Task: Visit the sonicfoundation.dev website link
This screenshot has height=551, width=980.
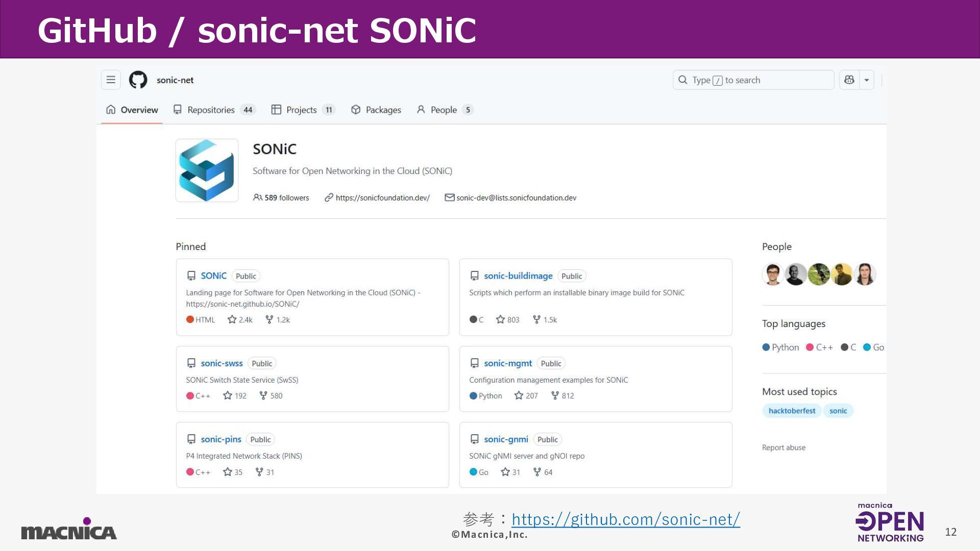Action: (382, 198)
